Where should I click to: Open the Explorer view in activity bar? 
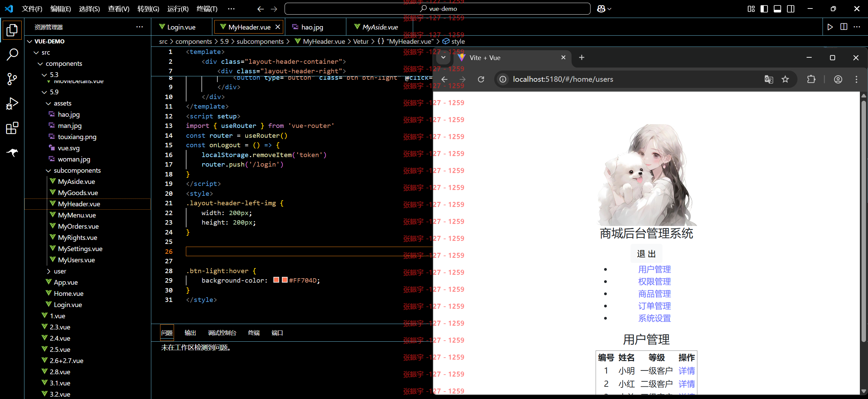(x=12, y=30)
